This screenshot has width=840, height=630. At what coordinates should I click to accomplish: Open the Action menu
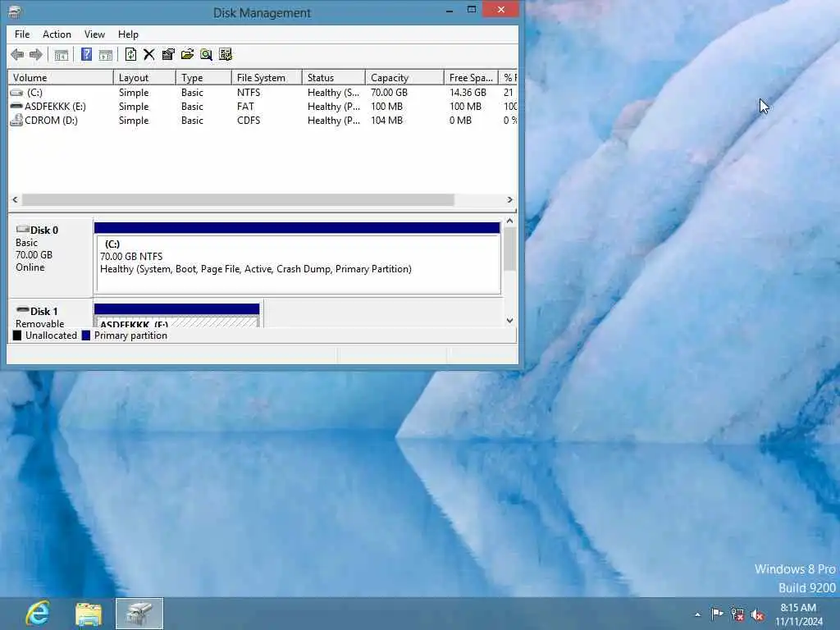point(57,34)
